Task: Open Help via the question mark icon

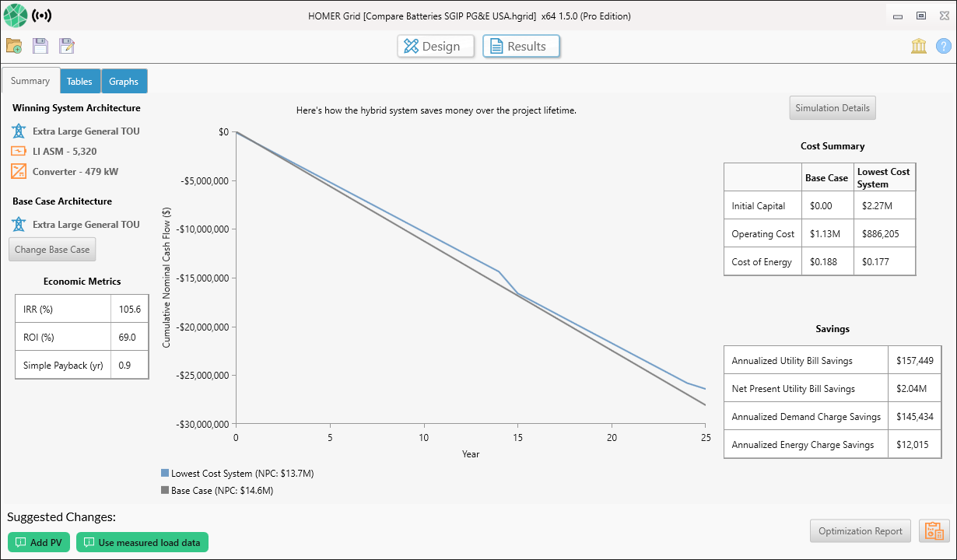Action: pos(943,46)
